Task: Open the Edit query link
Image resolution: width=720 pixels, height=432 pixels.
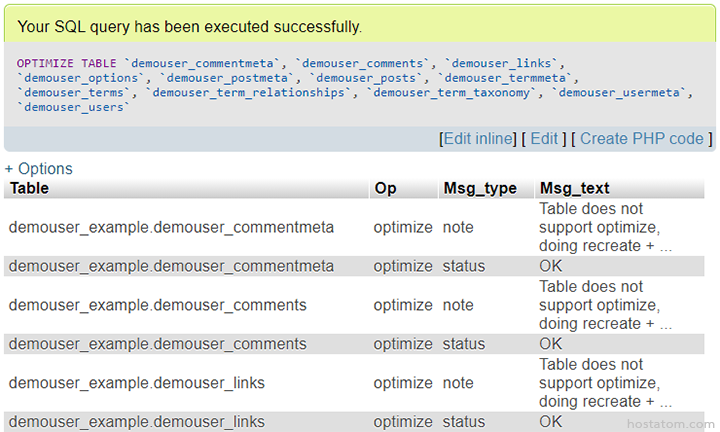Action: point(544,139)
